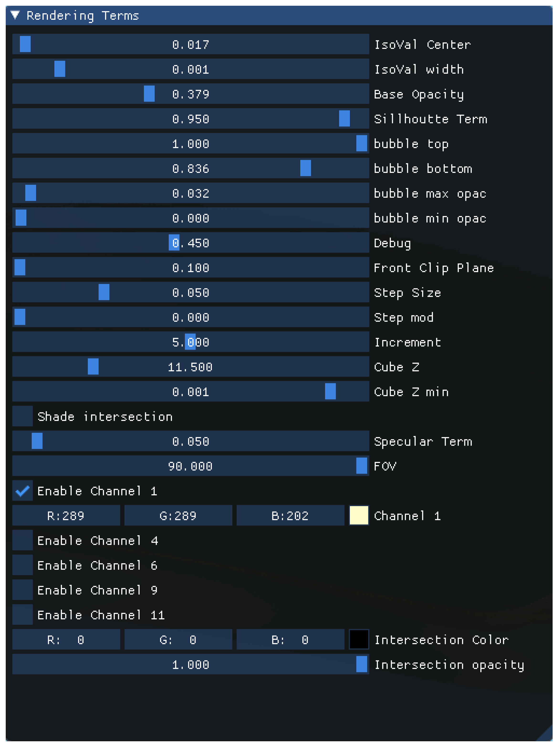Click the IsoVal Center slider
The image size is (560, 747).
[x=191, y=44]
